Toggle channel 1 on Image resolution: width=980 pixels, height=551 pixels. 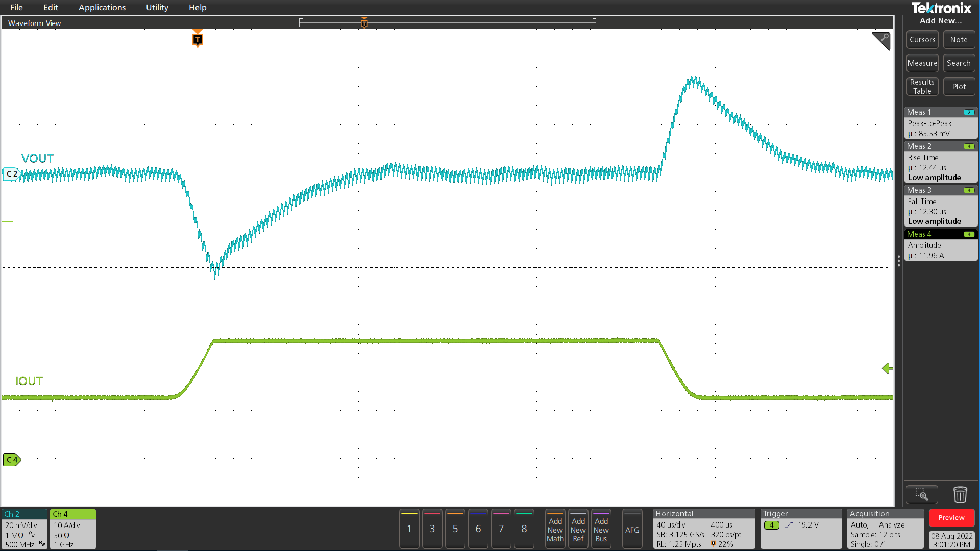coord(409,529)
